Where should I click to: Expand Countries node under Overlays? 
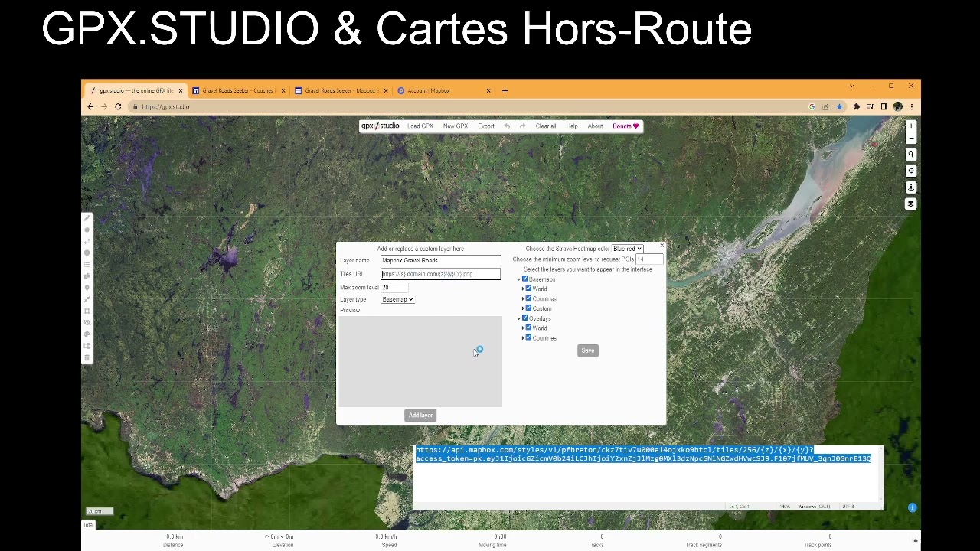point(523,337)
